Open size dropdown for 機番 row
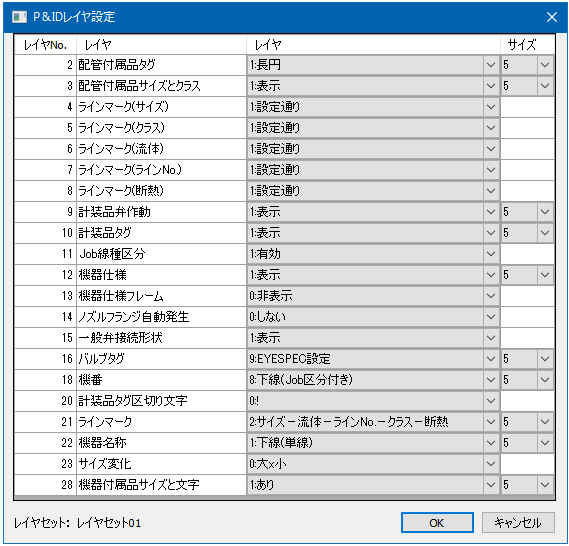This screenshot has width=569, height=546. [x=545, y=380]
